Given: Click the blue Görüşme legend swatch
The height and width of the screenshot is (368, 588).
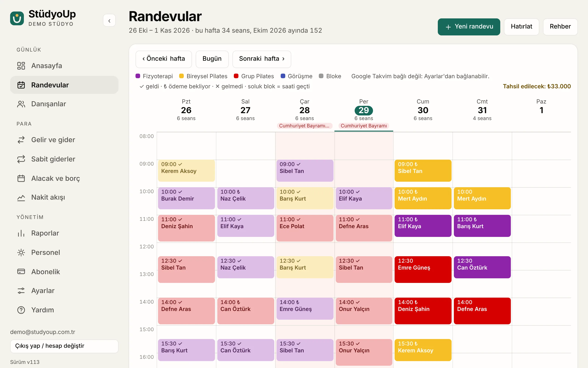Looking at the screenshot, I should (283, 76).
